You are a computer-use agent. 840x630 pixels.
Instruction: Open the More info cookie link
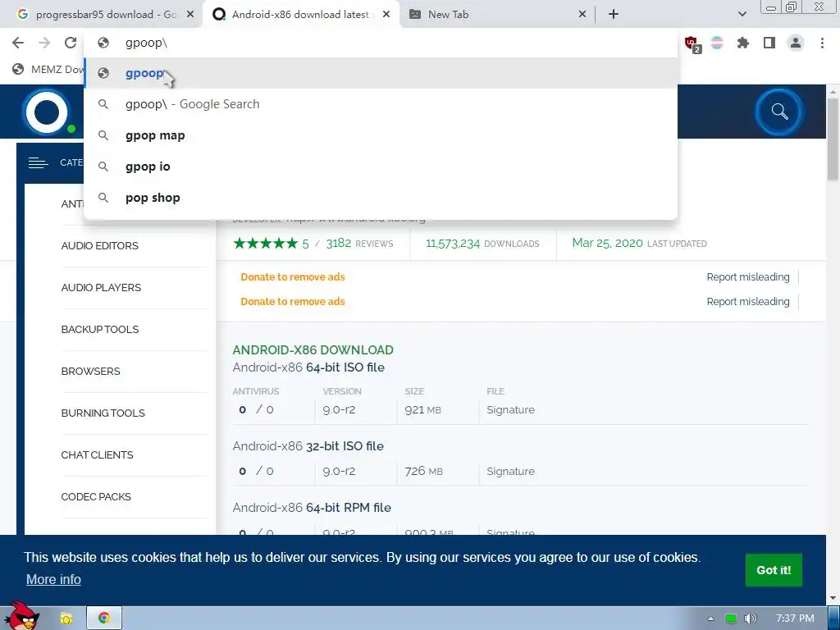[53, 579]
